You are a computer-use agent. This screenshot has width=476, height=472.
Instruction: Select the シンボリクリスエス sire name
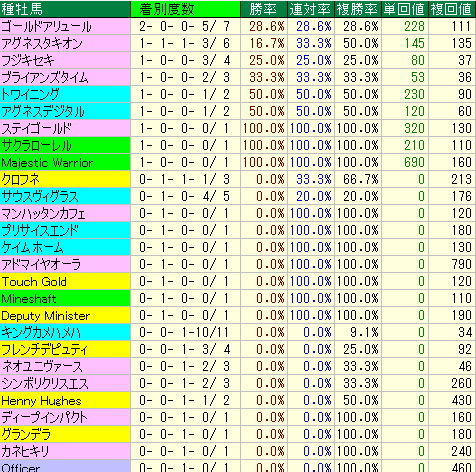tap(45, 383)
